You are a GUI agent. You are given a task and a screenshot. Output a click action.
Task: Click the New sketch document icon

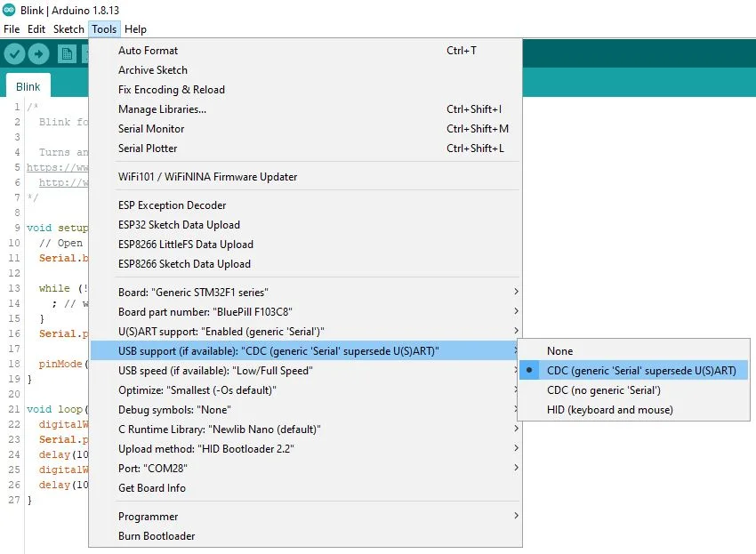tap(67, 54)
